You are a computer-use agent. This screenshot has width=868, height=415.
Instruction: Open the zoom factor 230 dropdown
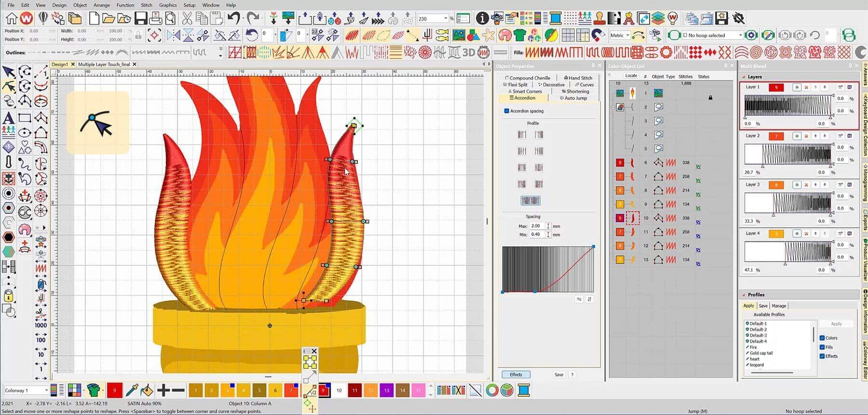click(x=446, y=19)
